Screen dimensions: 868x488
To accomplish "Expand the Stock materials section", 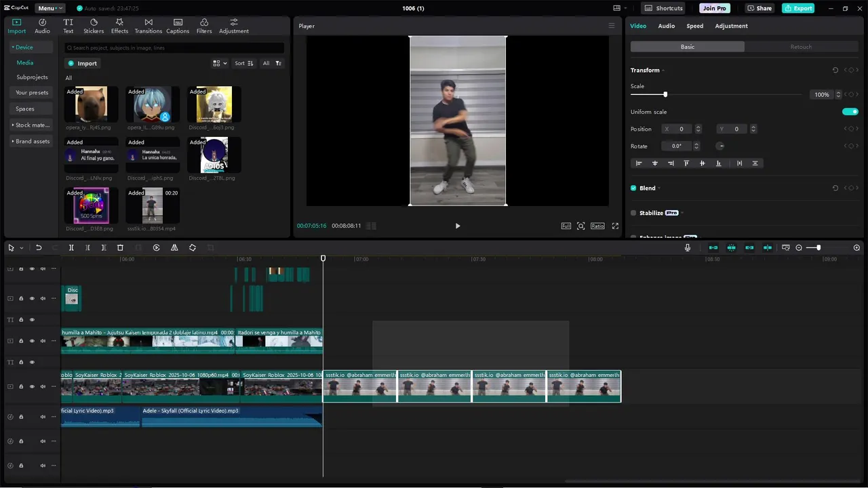I will 31,125.
